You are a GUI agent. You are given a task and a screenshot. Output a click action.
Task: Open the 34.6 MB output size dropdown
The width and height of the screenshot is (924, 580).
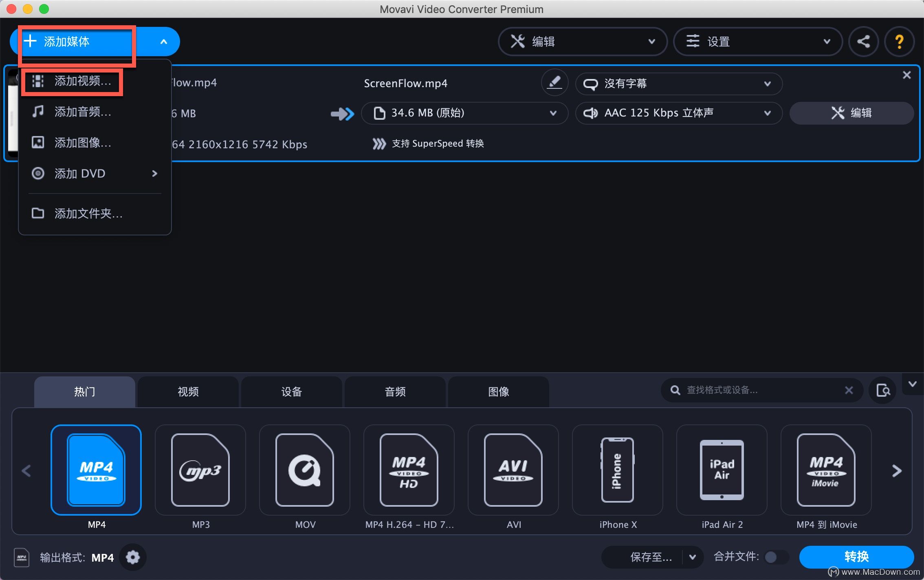click(464, 113)
